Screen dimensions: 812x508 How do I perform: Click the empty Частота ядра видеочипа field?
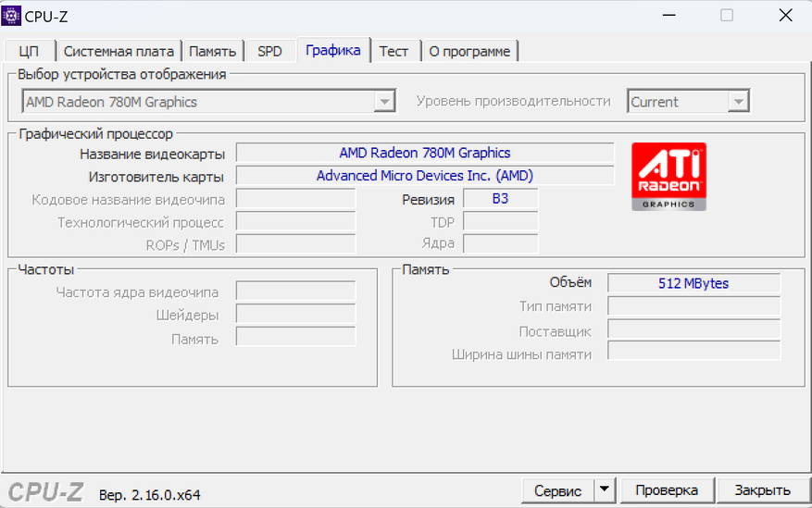click(x=295, y=291)
